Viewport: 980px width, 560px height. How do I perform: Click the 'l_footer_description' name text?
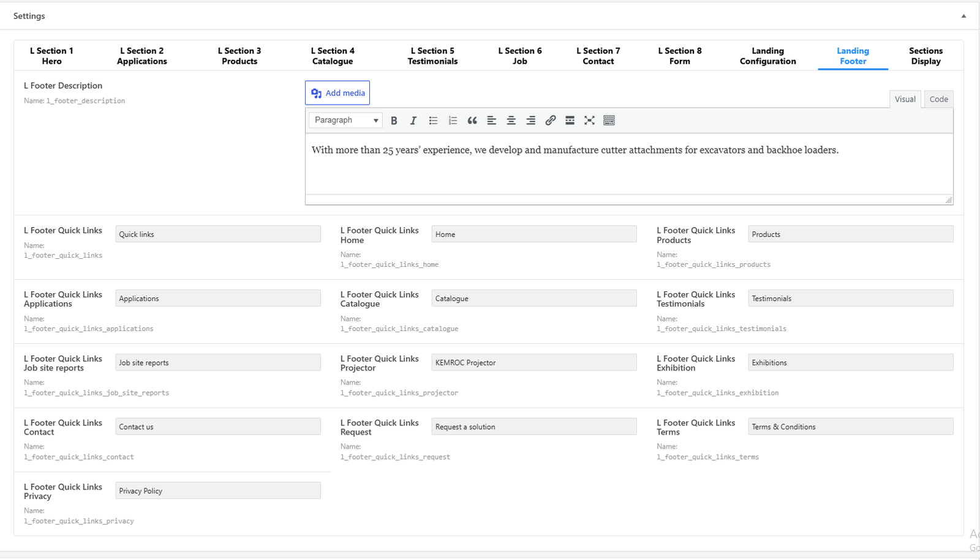pos(86,101)
